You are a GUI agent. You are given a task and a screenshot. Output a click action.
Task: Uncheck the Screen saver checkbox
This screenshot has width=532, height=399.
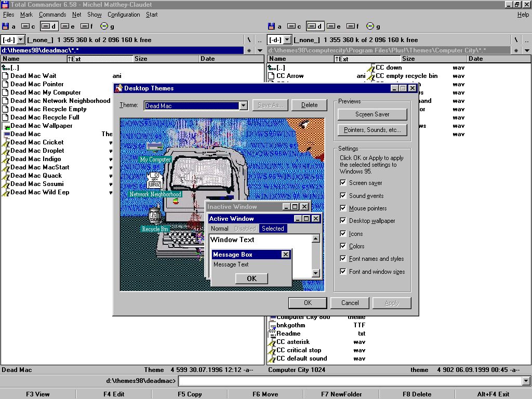tap(343, 183)
